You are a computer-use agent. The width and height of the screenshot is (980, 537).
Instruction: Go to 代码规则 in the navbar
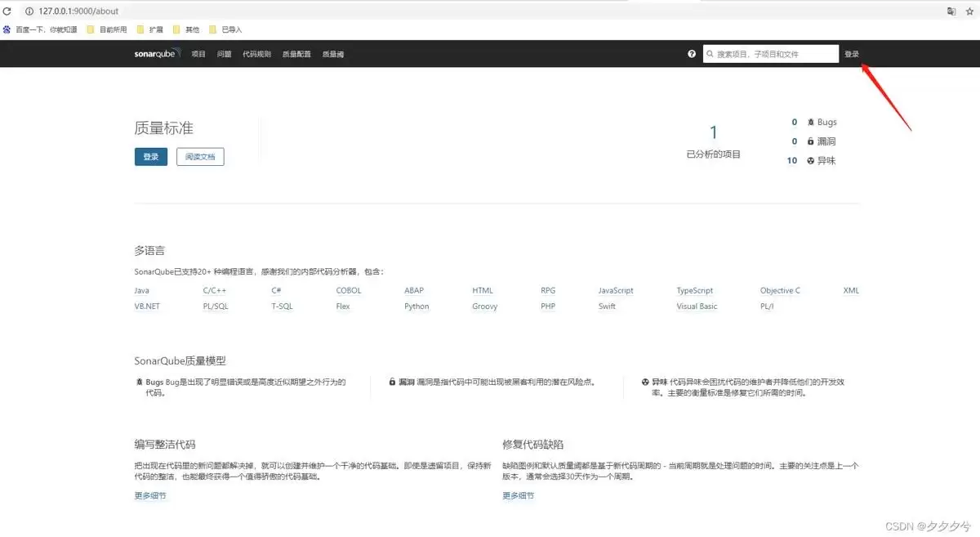click(256, 54)
